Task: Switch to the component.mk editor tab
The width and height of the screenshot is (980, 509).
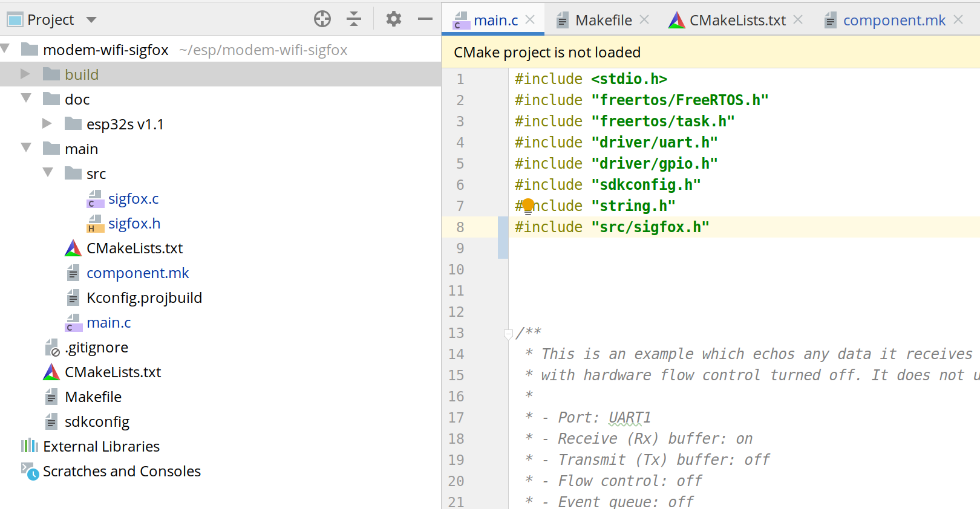Action: 894,20
